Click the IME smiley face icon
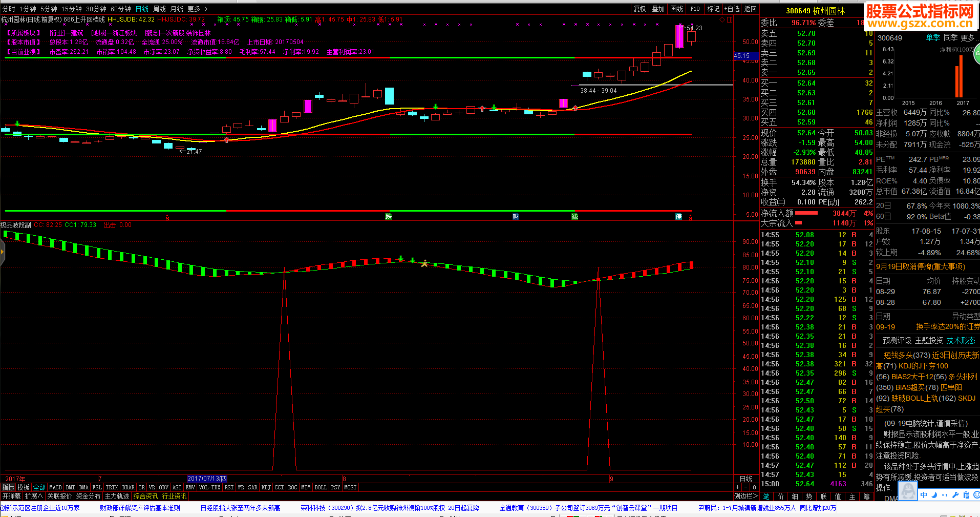 tap(976, 494)
